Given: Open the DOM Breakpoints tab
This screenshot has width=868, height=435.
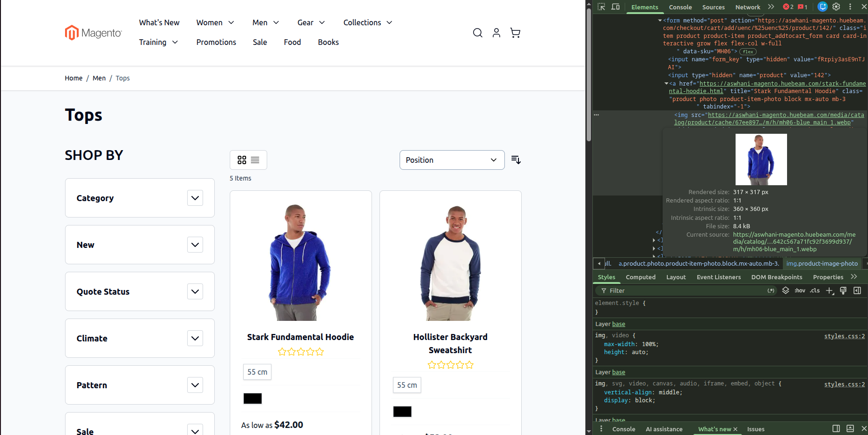Looking at the screenshot, I should coord(777,277).
